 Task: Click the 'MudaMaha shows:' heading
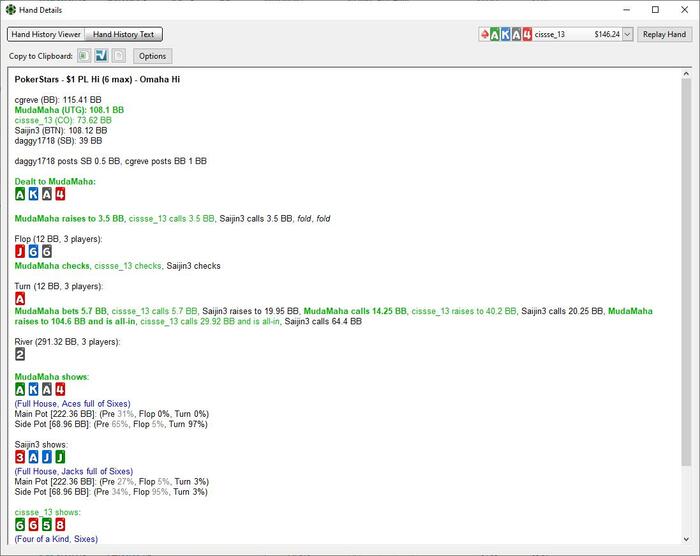pos(52,376)
